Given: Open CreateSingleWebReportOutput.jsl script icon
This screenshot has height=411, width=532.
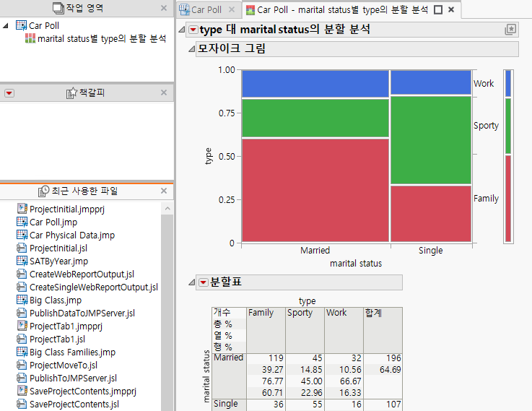Looking at the screenshot, I should point(22,287).
